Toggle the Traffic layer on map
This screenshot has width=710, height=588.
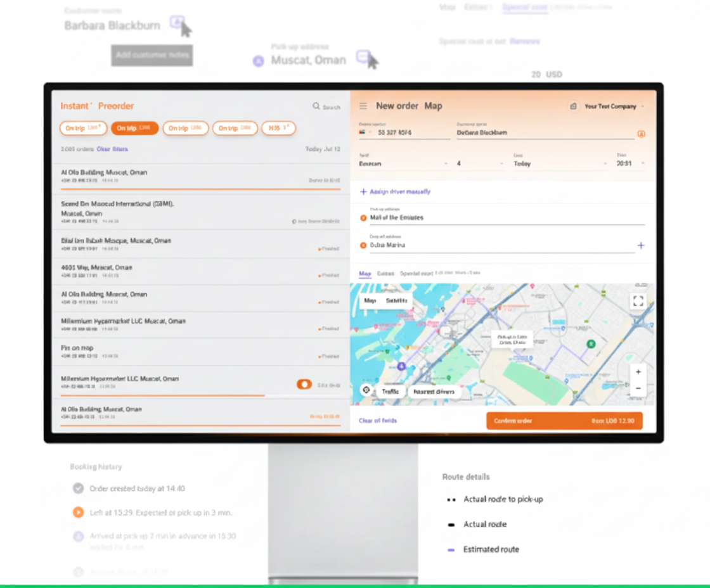[390, 392]
